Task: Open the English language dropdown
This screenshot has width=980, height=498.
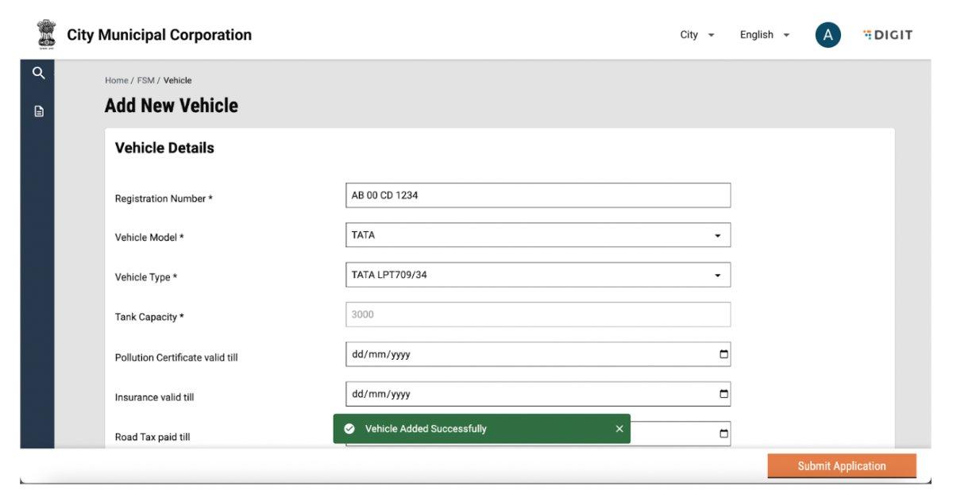Action: [765, 35]
